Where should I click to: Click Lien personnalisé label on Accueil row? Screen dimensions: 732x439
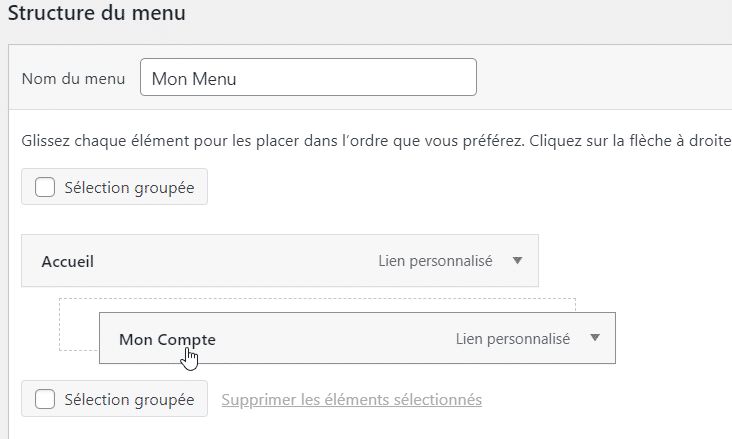[435, 261]
